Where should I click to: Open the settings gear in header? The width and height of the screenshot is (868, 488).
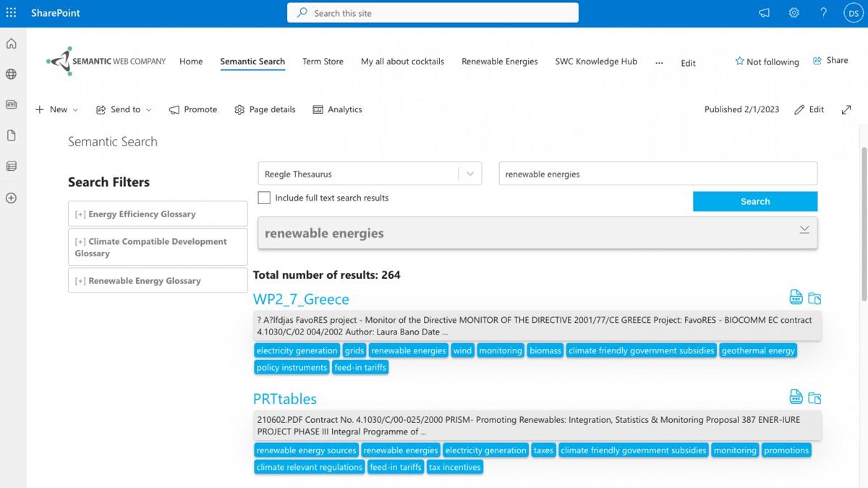[x=793, y=13]
